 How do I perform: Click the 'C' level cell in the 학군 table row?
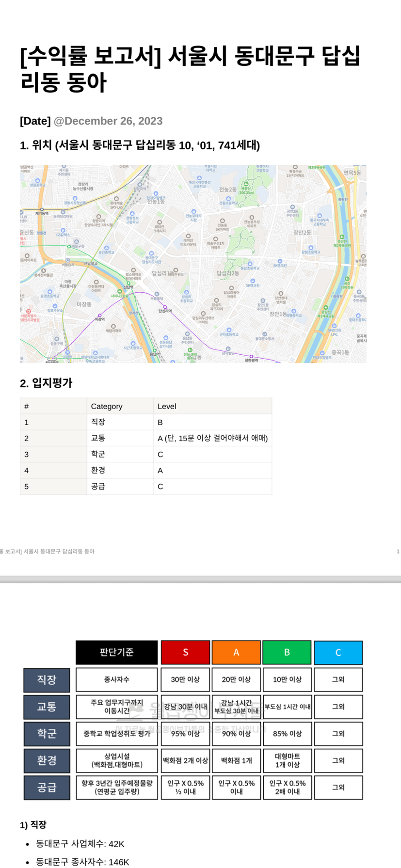(x=212, y=454)
